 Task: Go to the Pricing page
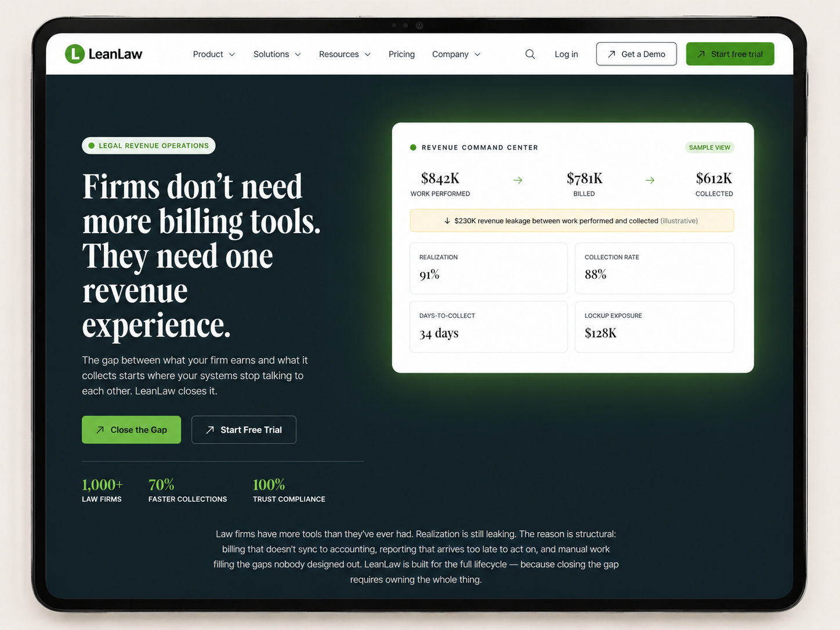[401, 54]
